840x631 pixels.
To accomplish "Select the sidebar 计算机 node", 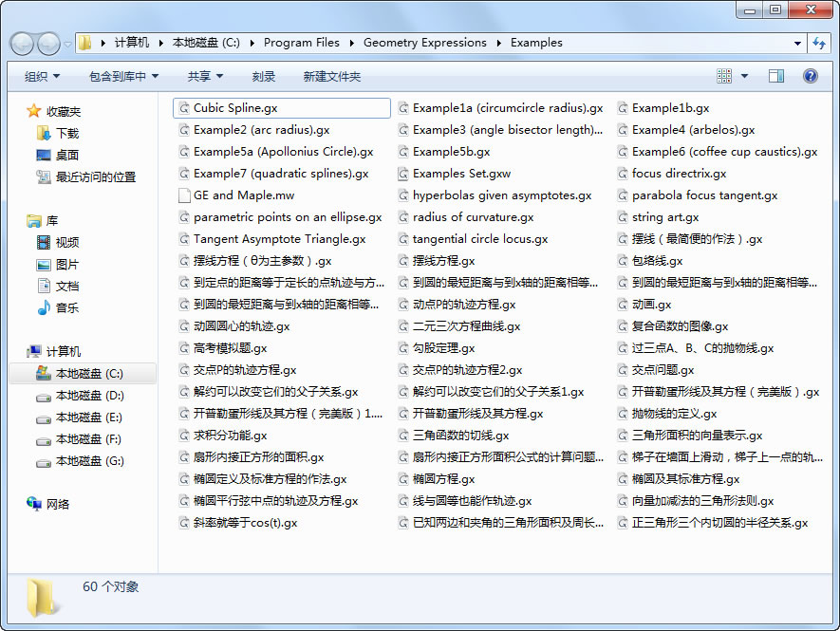I will [54, 351].
